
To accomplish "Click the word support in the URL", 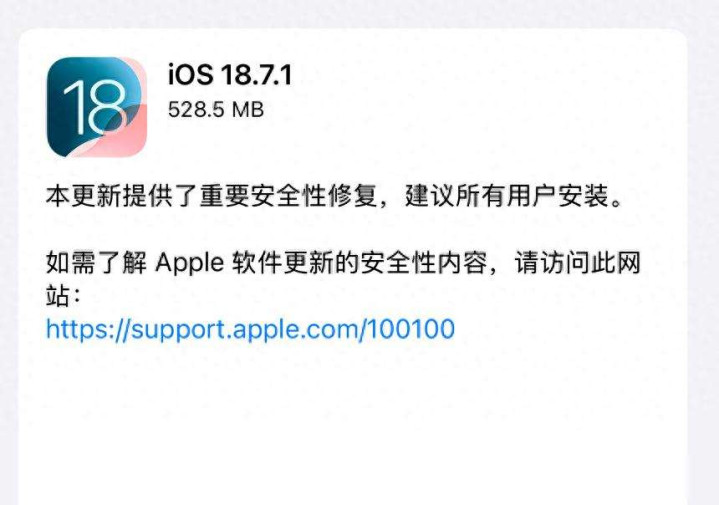I will click(x=179, y=330).
